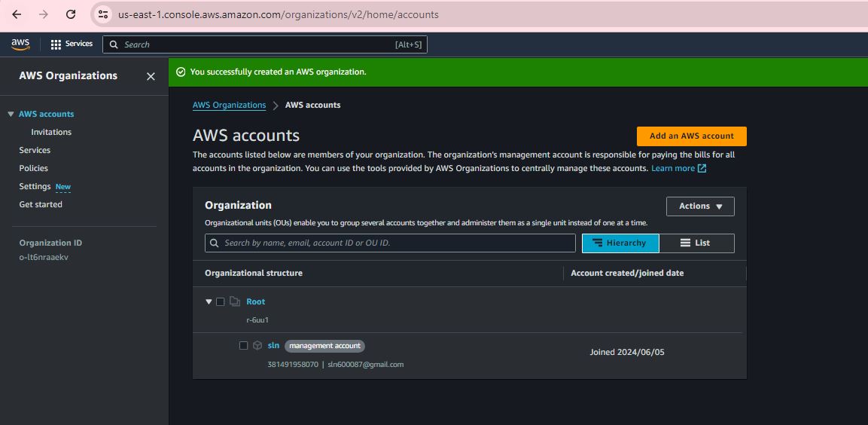Click the sln account cube icon
The image size is (868, 425).
257,346
